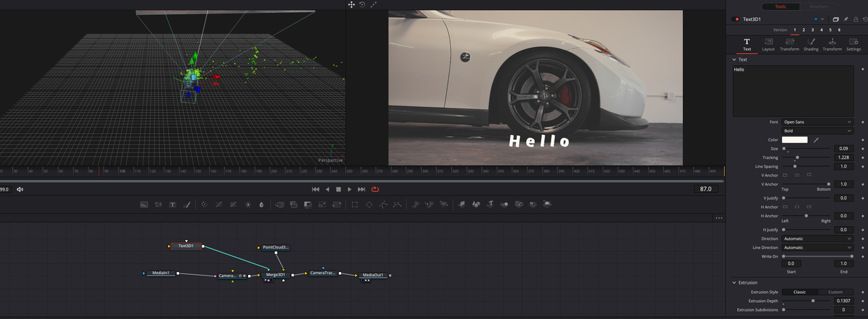Add a Polygon mask from the toolbar
This screenshot has width=868, height=319.
(x=382, y=204)
